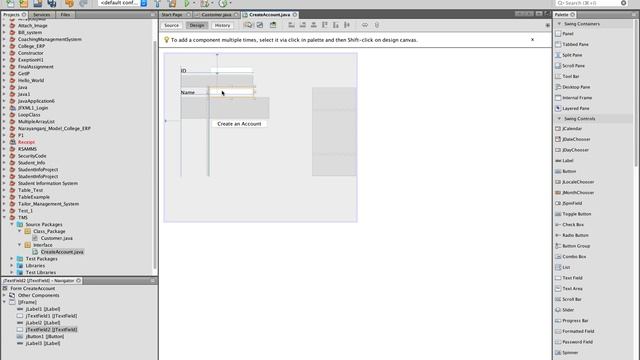This screenshot has height=360, width=640.
Task: Click Create an Account button on canvas
Action: click(239, 124)
